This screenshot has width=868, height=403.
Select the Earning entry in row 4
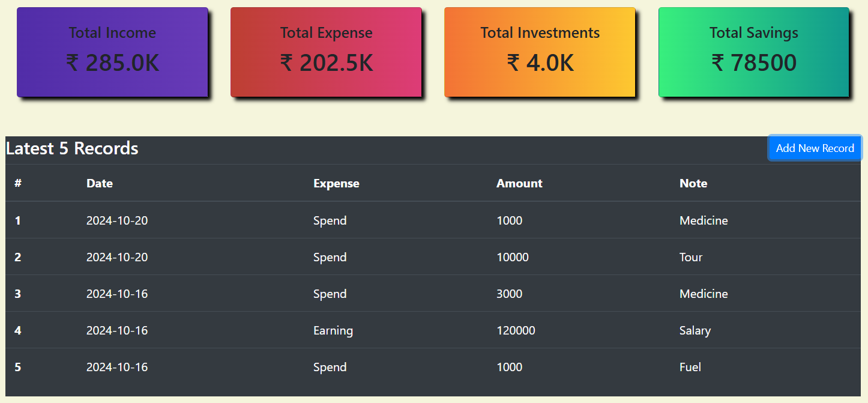coord(333,330)
